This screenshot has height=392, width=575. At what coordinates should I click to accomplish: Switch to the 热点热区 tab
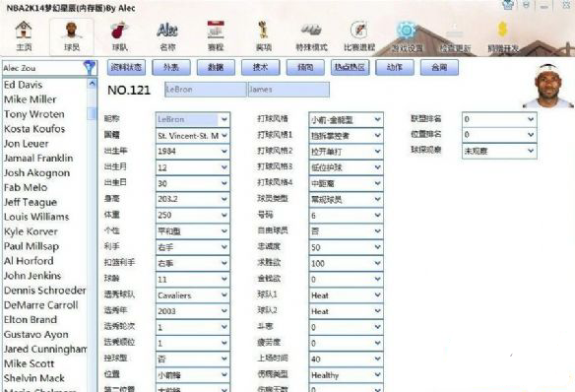(350, 68)
